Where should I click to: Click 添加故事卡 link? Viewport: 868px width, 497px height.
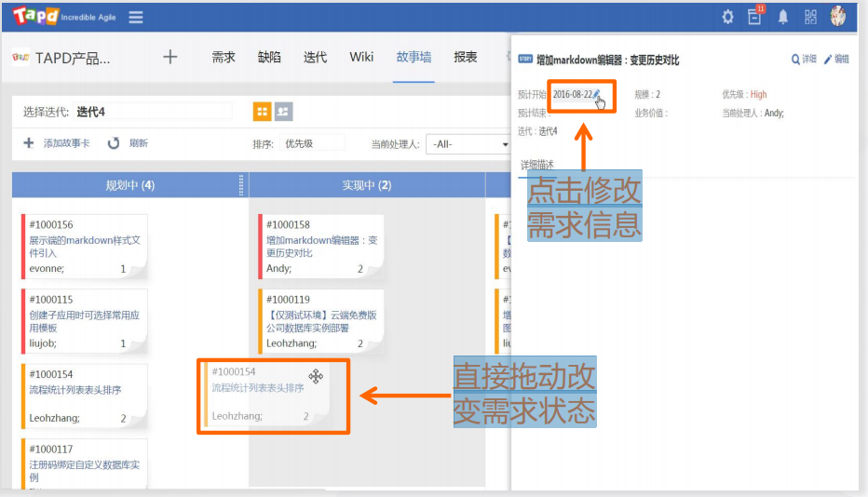click(66, 143)
